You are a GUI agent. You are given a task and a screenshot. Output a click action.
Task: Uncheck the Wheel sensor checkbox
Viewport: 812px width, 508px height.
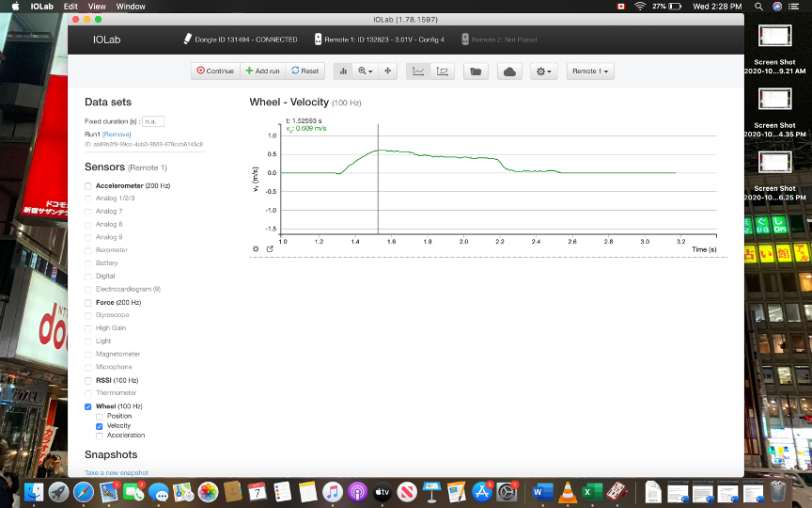pos(88,406)
